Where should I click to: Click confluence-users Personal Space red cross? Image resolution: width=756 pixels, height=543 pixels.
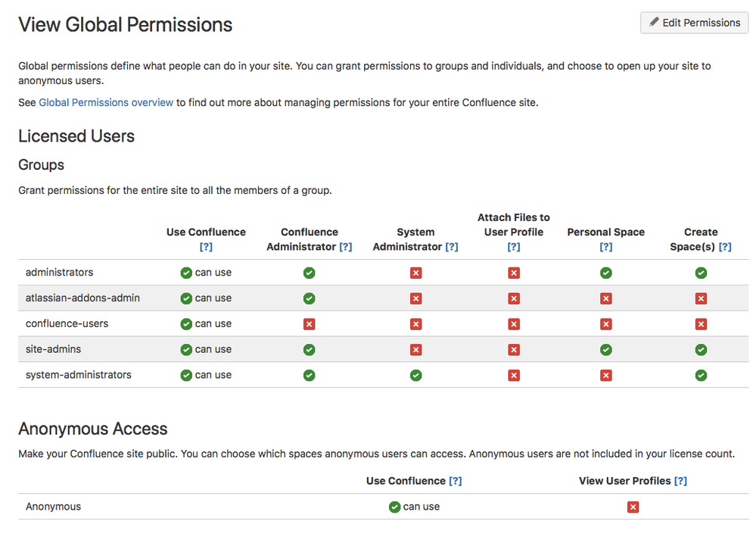pos(605,324)
